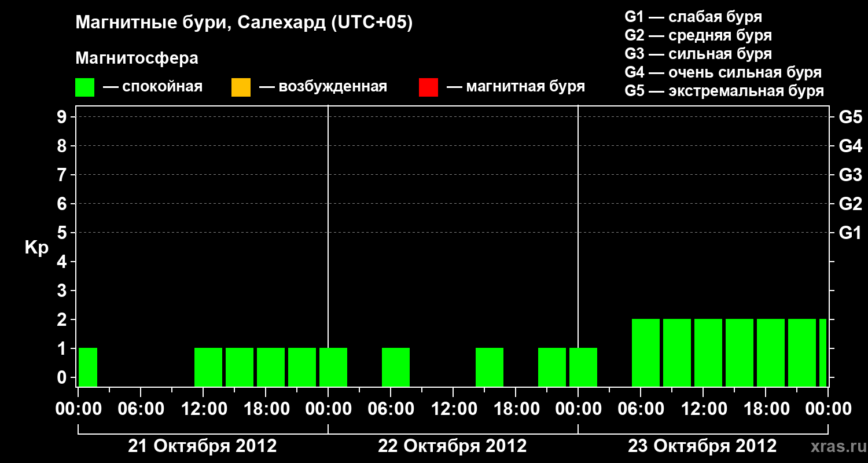Click 'G4 — очень сильная буря' description

[723, 72]
